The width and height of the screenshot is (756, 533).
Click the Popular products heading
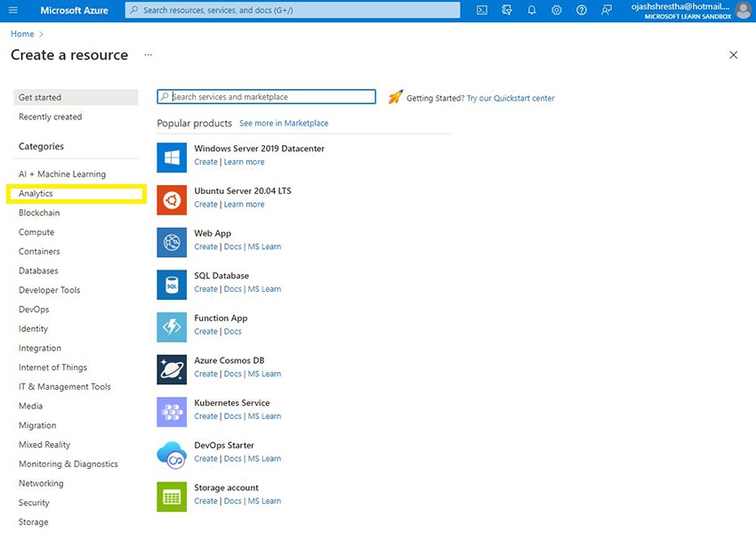coord(194,123)
